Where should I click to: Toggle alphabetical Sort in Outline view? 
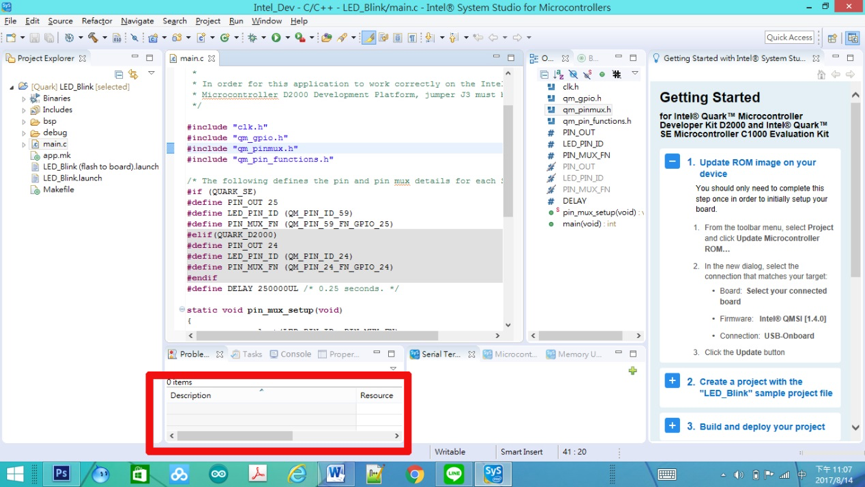[x=559, y=74]
